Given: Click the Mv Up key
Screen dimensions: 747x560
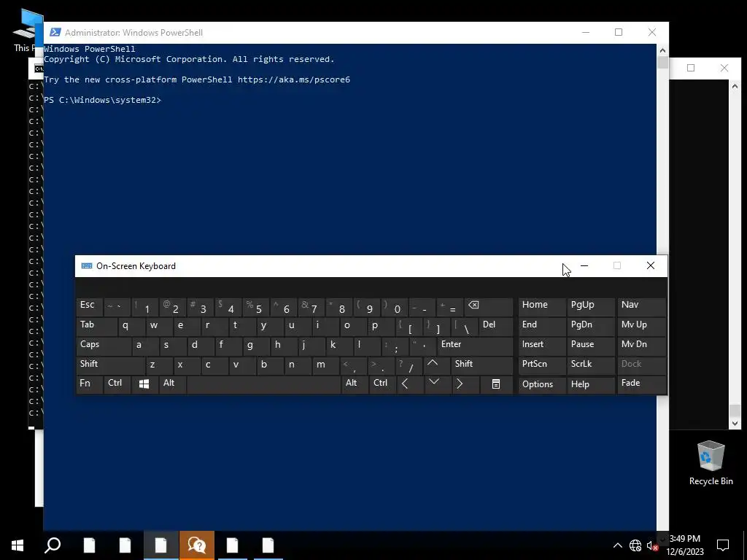Looking at the screenshot, I should [641, 326].
